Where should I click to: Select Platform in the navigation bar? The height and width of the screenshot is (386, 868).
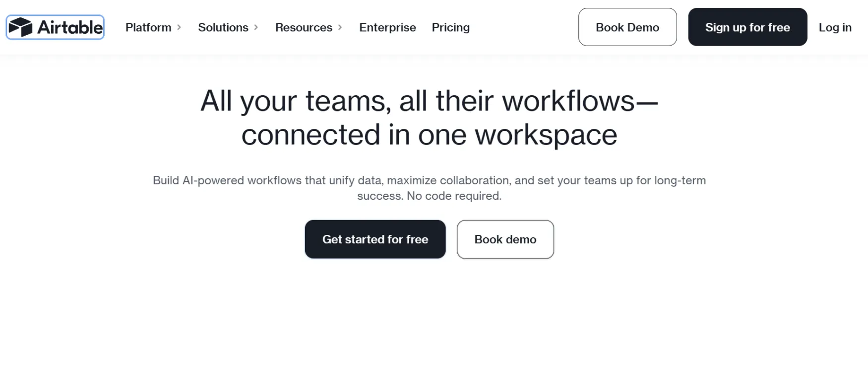click(x=148, y=27)
